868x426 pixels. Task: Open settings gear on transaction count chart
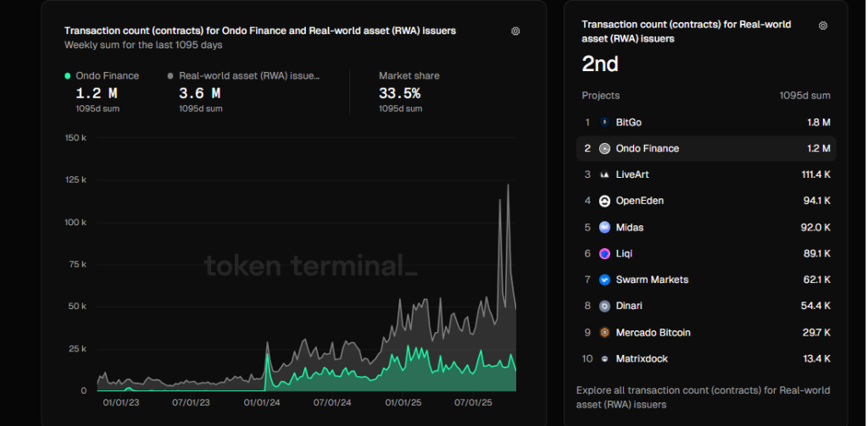[515, 31]
